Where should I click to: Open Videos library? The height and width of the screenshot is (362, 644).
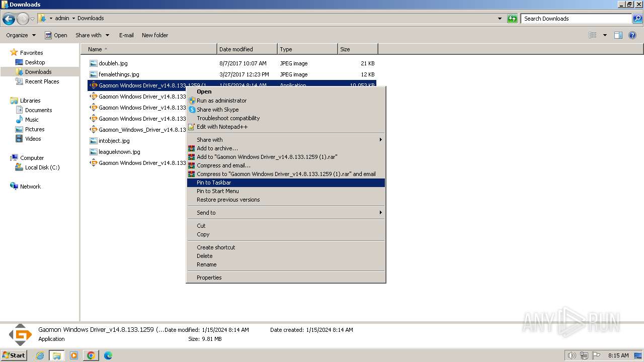33,139
